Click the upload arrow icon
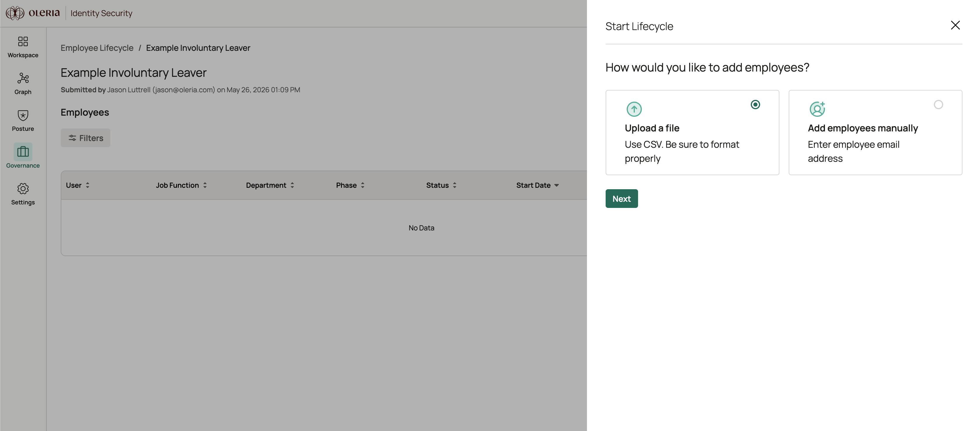The width and height of the screenshot is (980, 431). 634,109
